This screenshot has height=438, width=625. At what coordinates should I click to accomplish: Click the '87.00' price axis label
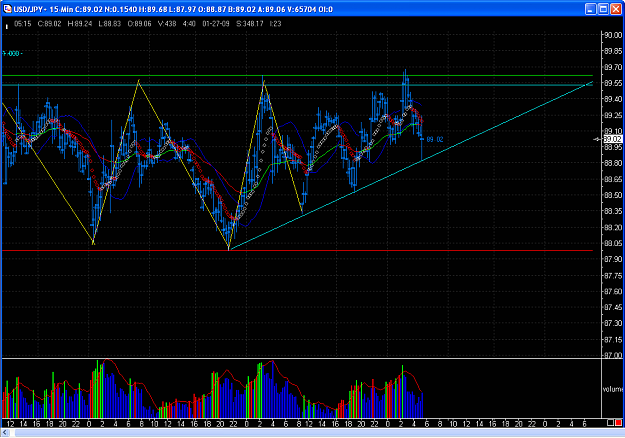[x=613, y=355]
